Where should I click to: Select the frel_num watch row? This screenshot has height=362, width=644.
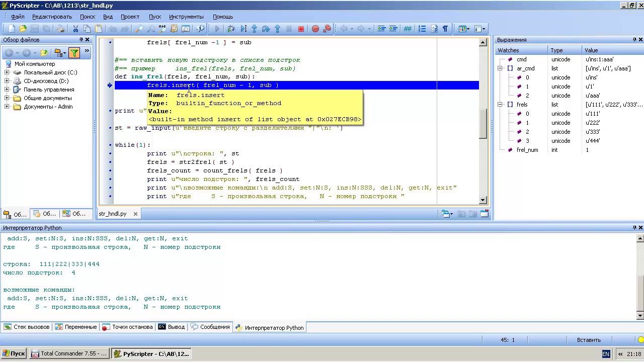tap(569, 150)
